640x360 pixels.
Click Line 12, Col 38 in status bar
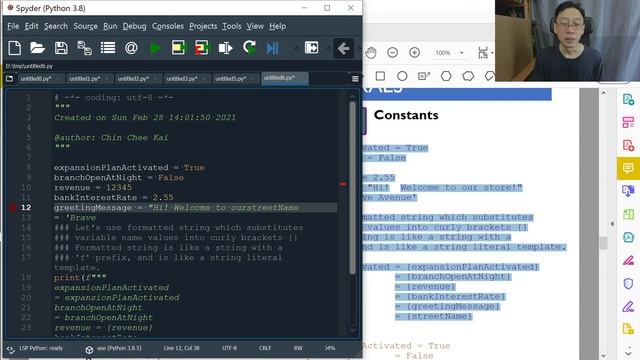181,348
